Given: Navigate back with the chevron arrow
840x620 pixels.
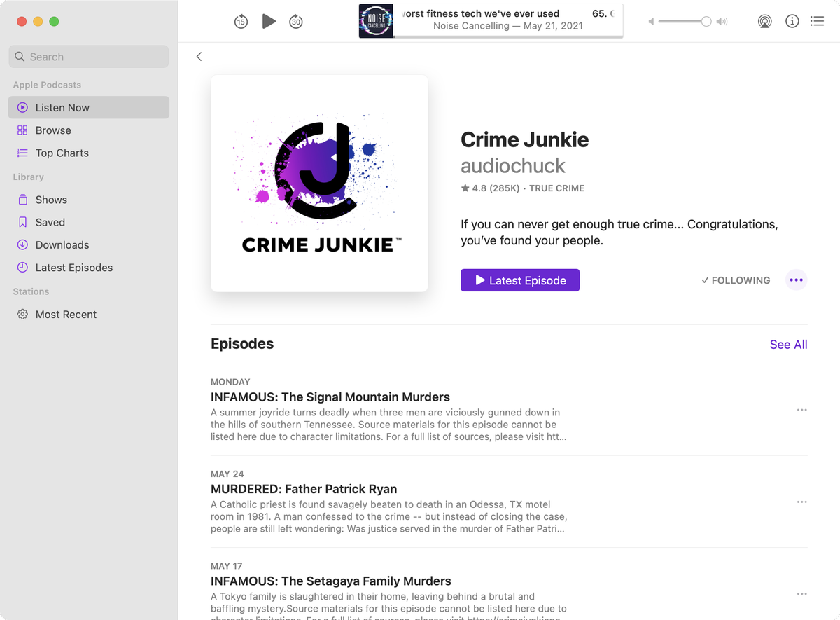Looking at the screenshot, I should point(199,56).
